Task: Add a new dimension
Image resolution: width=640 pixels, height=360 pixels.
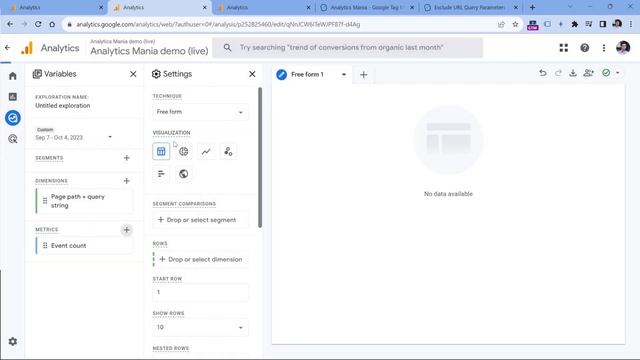Action: click(x=127, y=181)
